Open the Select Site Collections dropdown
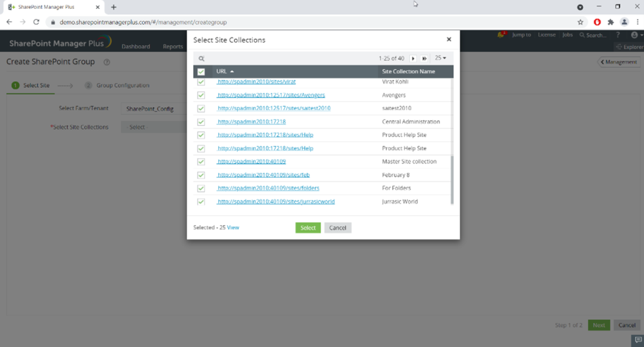 point(154,128)
